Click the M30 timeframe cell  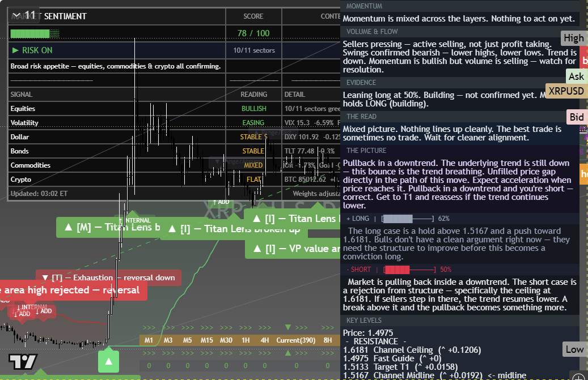pos(226,340)
